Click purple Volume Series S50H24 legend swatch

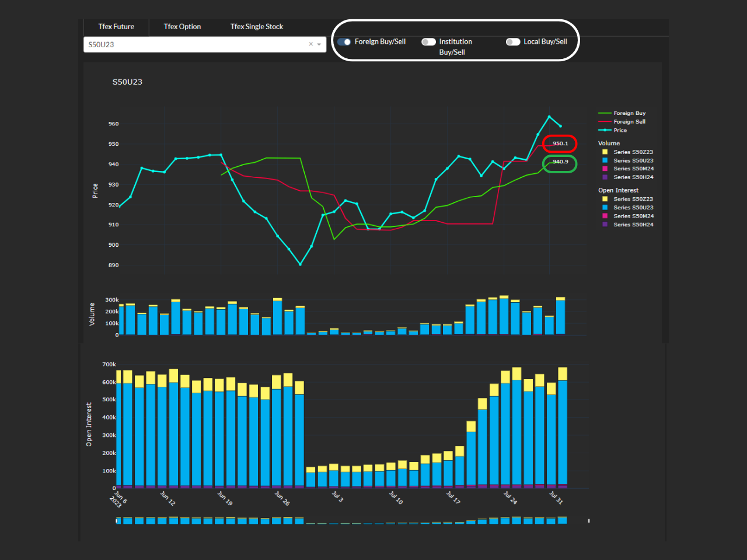[605, 177]
